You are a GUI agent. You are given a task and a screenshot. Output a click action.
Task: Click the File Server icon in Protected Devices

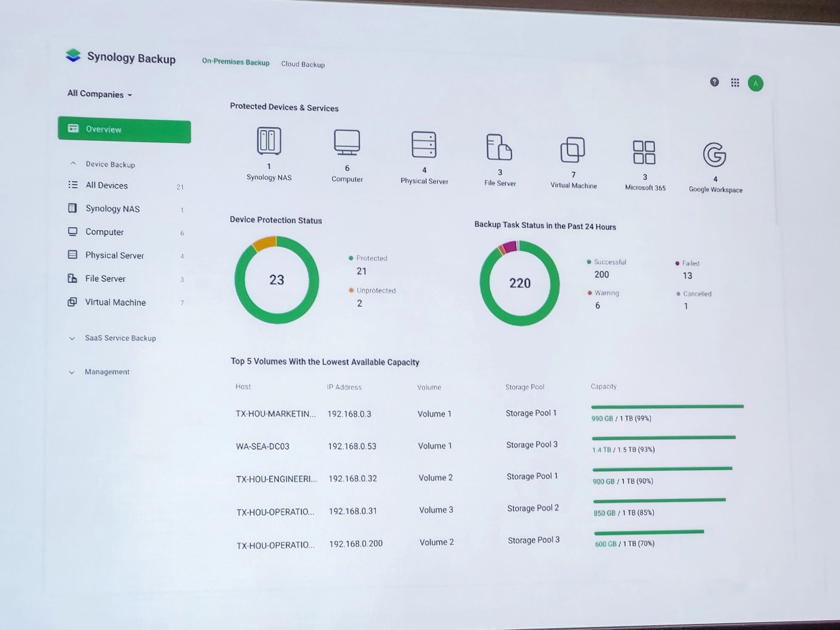click(x=499, y=147)
